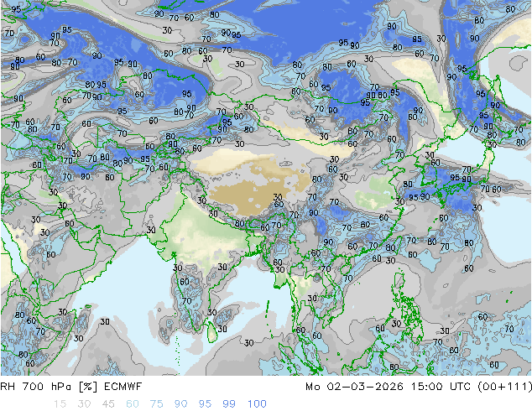Select the legend value 95 below title
Viewport: 532px width, 411px height.
(205, 404)
